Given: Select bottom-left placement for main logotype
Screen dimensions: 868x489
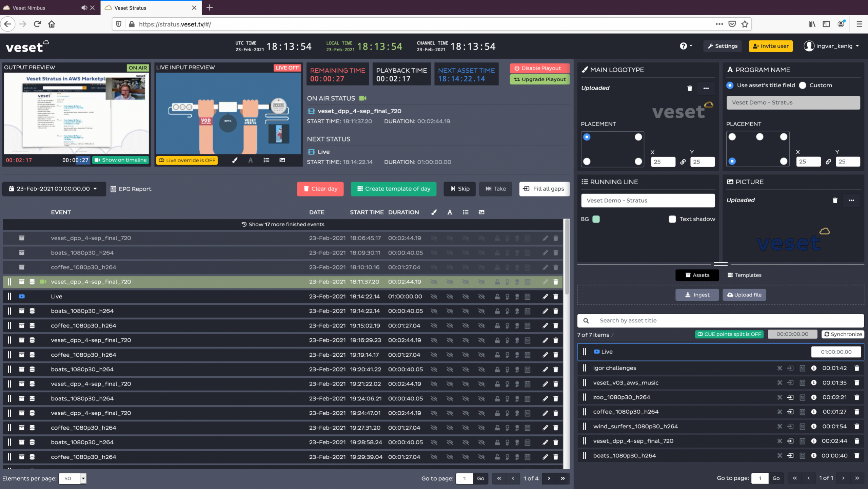Looking at the screenshot, I should click(587, 162).
